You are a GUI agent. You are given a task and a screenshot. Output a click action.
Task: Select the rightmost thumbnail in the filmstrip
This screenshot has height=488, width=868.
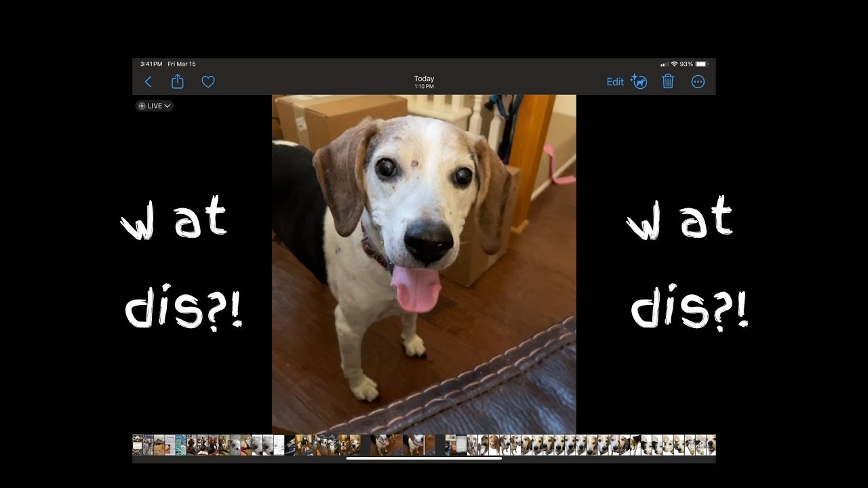[x=711, y=445]
